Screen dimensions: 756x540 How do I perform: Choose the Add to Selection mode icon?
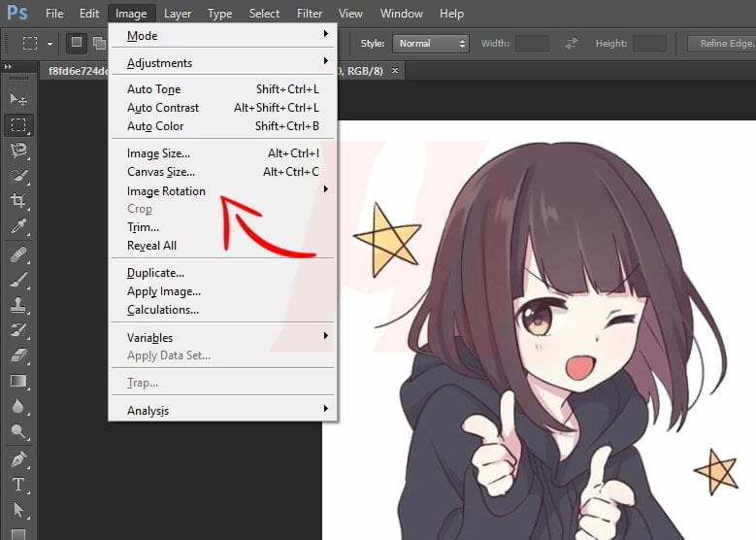99,44
